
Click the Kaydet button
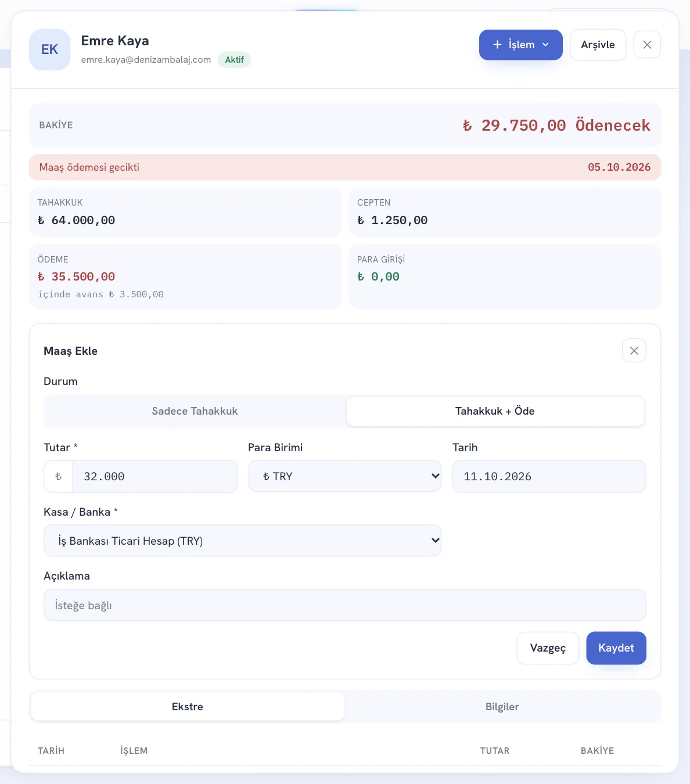(x=616, y=648)
